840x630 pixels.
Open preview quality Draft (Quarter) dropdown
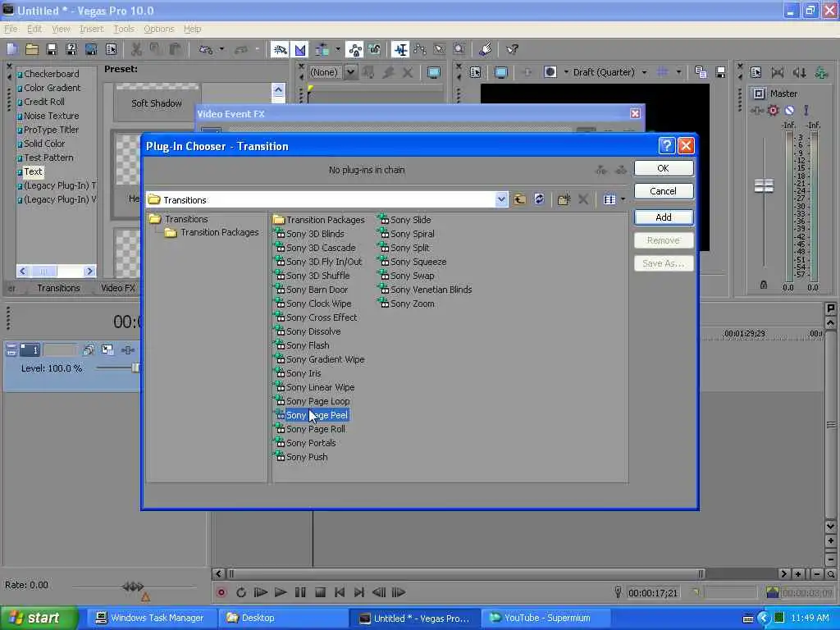point(645,72)
